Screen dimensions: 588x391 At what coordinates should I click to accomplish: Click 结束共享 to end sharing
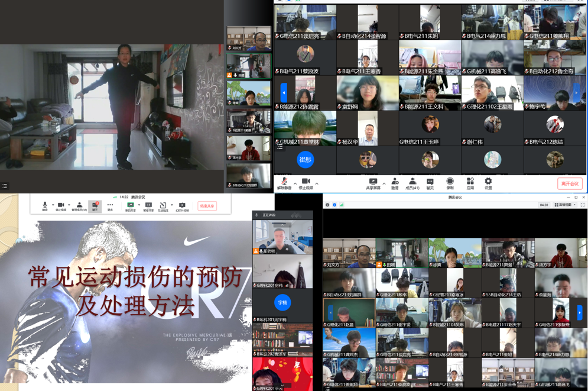point(207,206)
